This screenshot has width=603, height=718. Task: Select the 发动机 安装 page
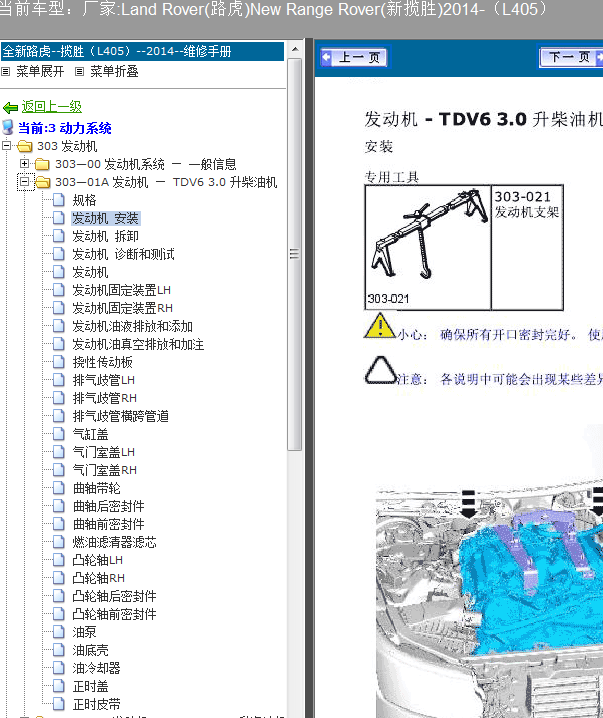coord(105,218)
